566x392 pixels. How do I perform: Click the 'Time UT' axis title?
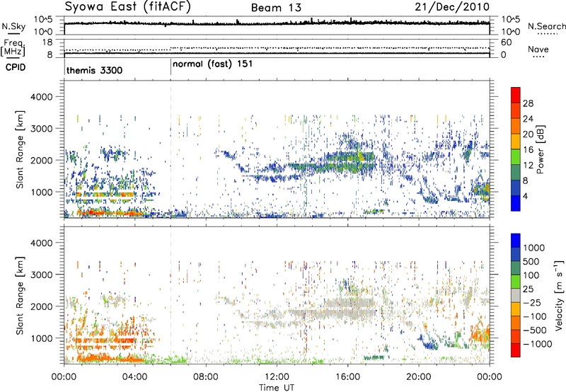coord(277,388)
